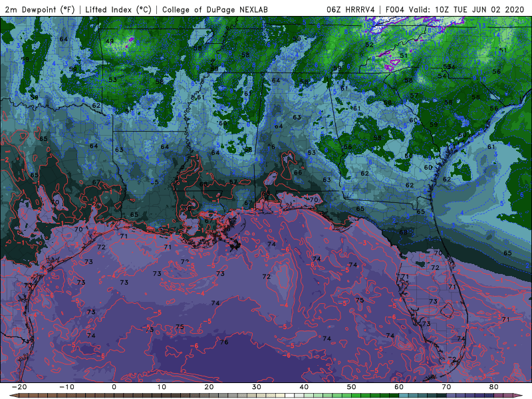Click the "06Z HRRRV4" model run label
The image size is (532, 399).
(350, 9)
